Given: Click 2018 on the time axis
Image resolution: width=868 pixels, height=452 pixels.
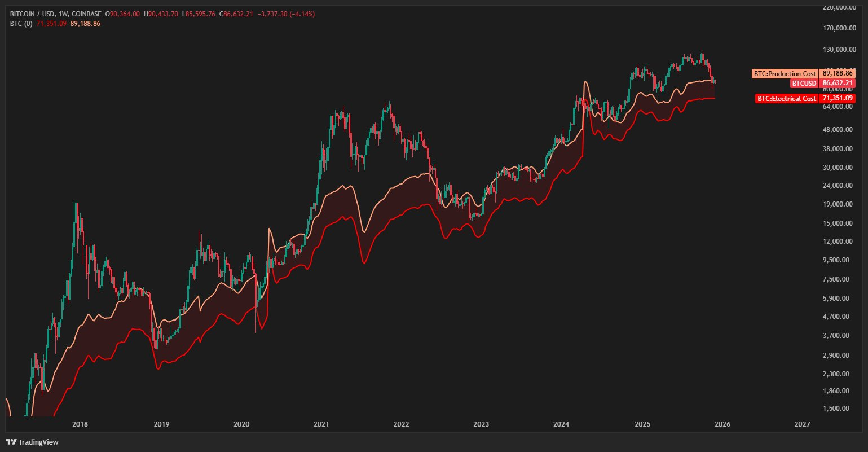Looking at the screenshot, I should coord(80,424).
